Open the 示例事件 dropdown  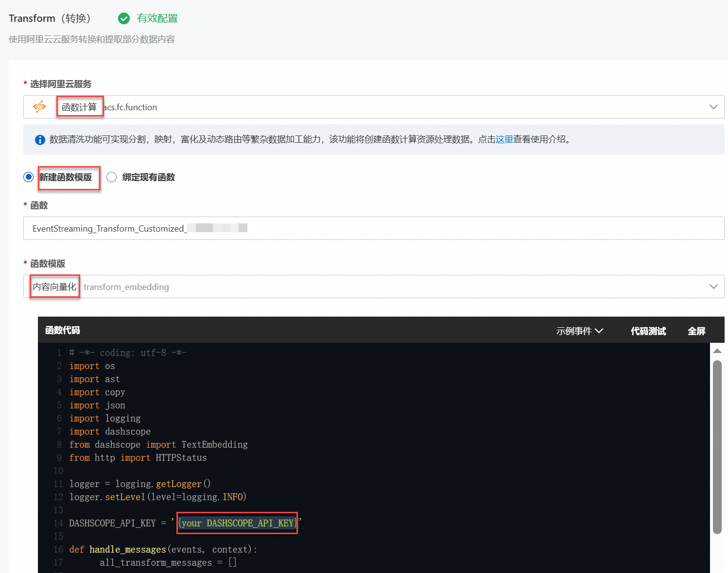(x=580, y=331)
